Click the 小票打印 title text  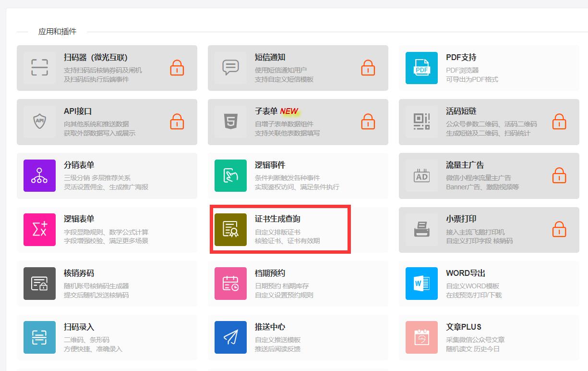tap(461, 219)
